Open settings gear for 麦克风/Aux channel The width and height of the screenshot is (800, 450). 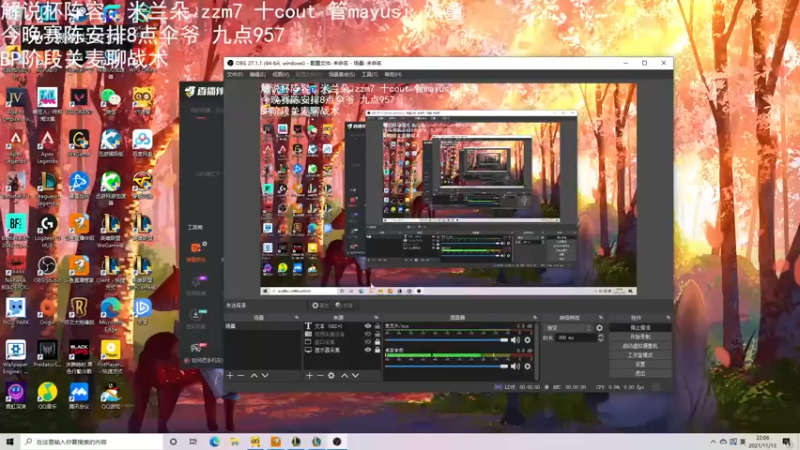pos(528,340)
